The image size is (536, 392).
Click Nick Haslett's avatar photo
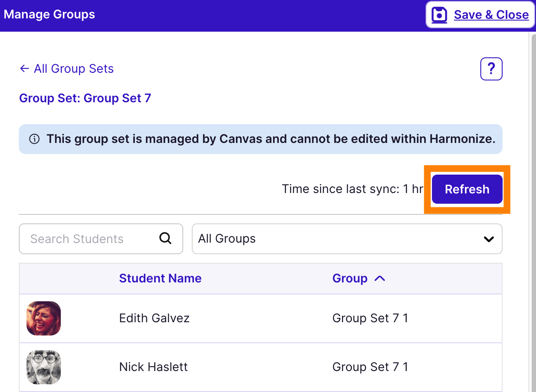(x=44, y=367)
